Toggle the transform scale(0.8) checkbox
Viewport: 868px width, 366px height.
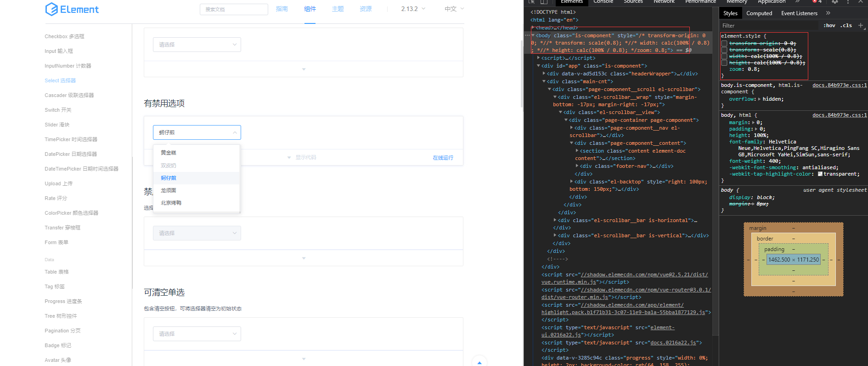pyautogui.click(x=724, y=50)
